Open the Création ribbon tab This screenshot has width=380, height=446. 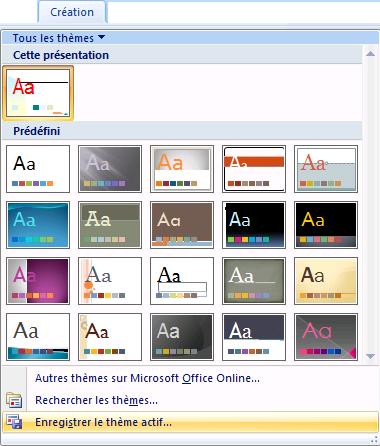click(72, 12)
